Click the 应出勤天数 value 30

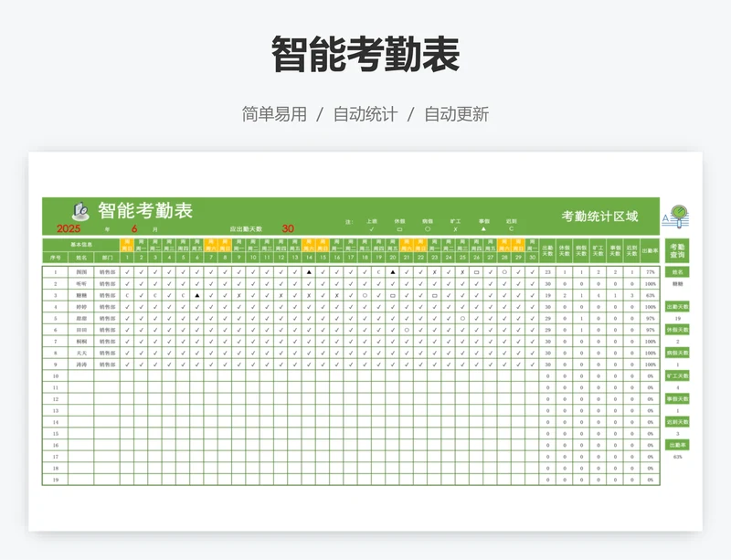tap(288, 228)
